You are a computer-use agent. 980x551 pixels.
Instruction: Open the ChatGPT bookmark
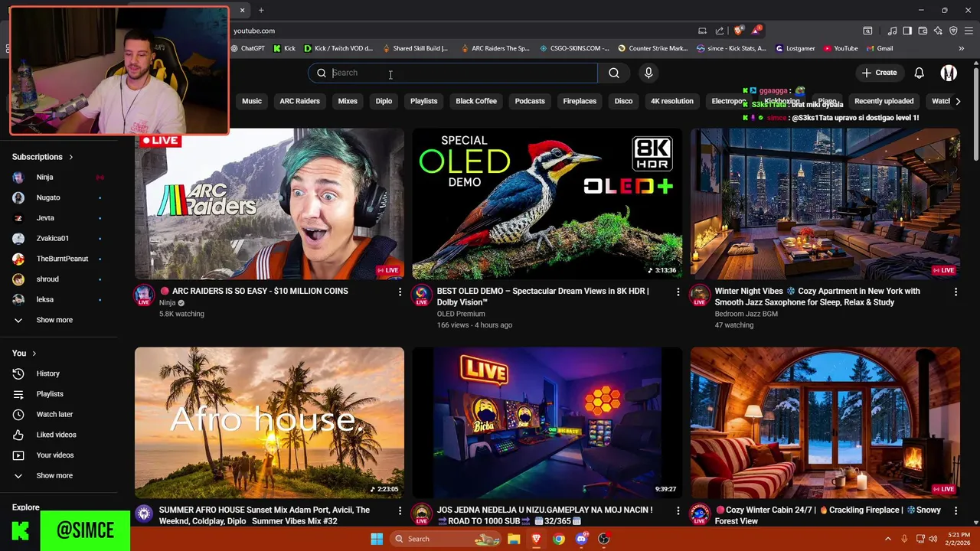pyautogui.click(x=247, y=48)
